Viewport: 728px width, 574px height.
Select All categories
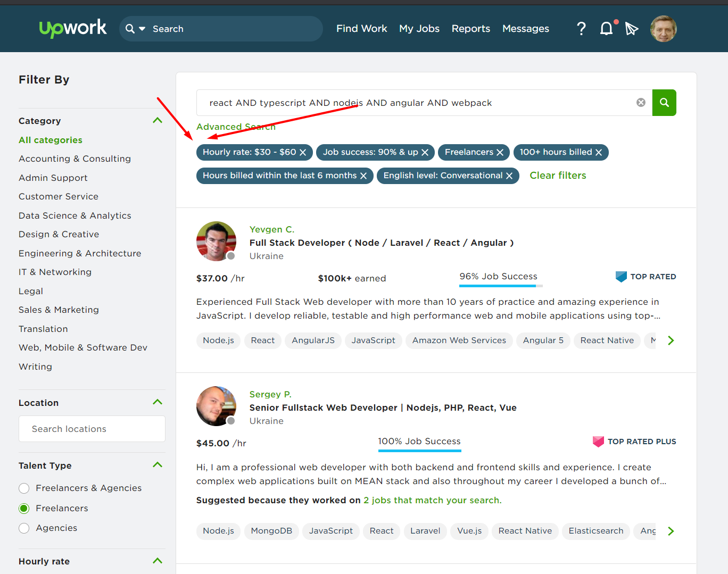51,140
